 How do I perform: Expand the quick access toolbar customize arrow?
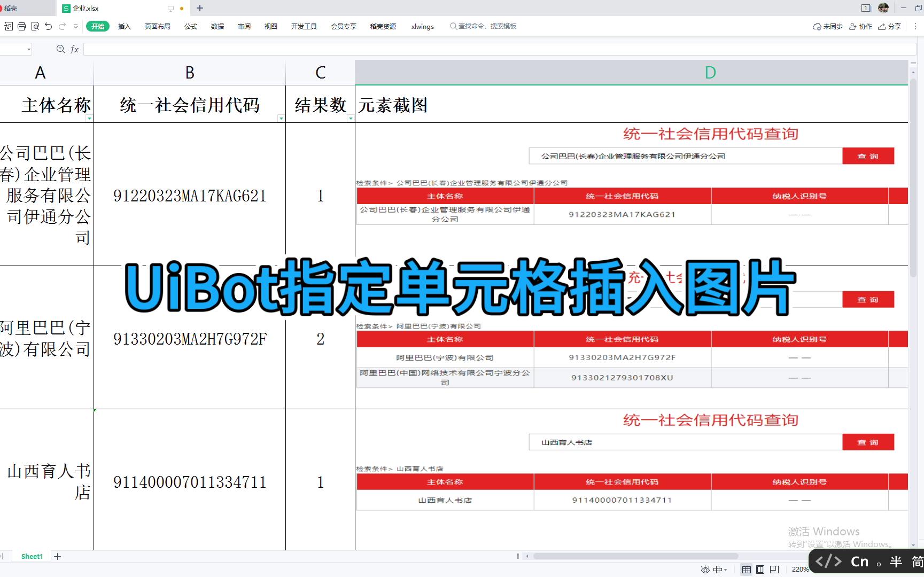(75, 26)
